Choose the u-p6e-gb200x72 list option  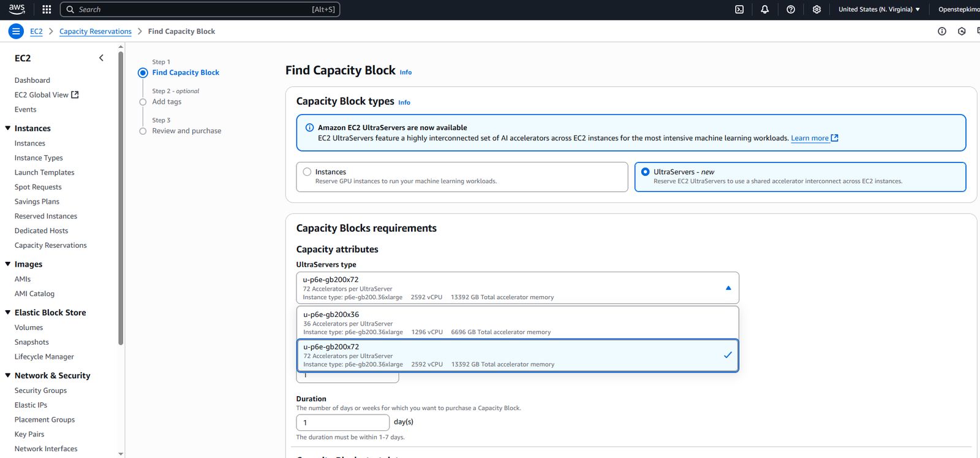(518, 355)
